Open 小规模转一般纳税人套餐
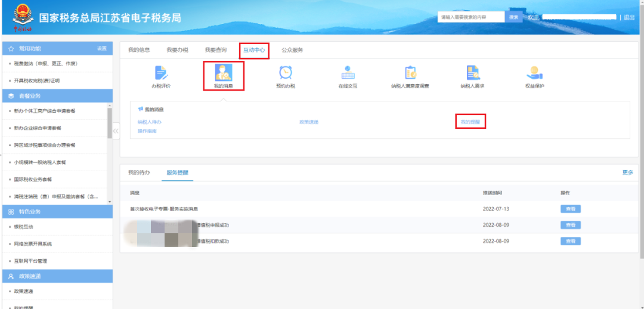Image resolution: width=644 pixels, height=309 pixels. click(x=40, y=162)
